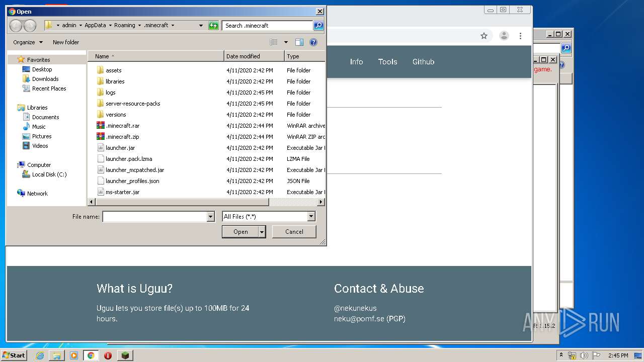Viewport: 644px width, 362px height.
Task: Open Recent Places in sidebar
Action: [x=49, y=88]
